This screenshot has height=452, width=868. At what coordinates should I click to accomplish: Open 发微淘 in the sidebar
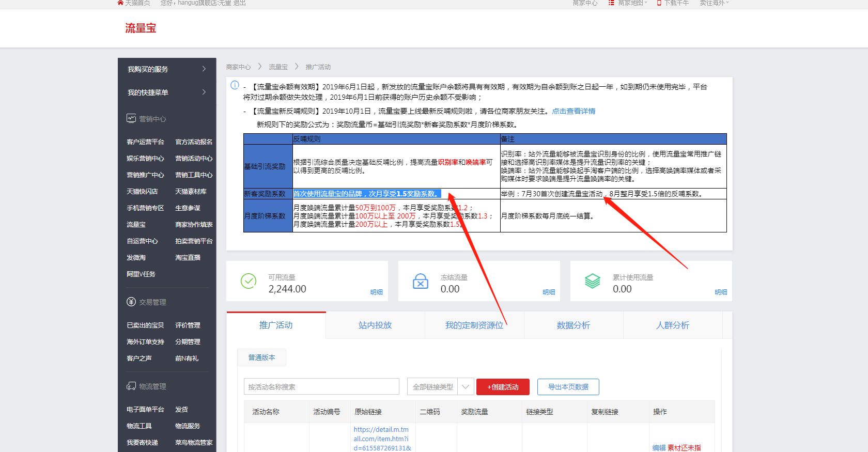pyautogui.click(x=136, y=257)
